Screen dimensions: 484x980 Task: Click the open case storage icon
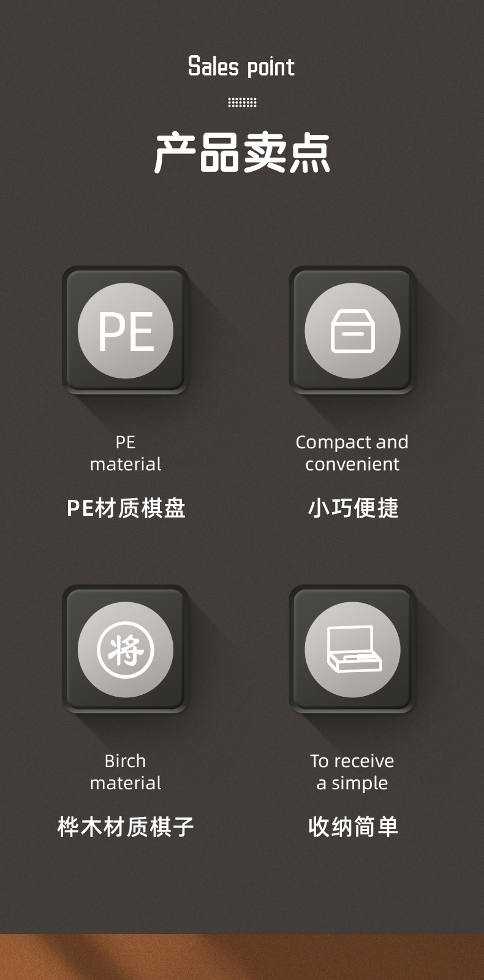click(352, 649)
